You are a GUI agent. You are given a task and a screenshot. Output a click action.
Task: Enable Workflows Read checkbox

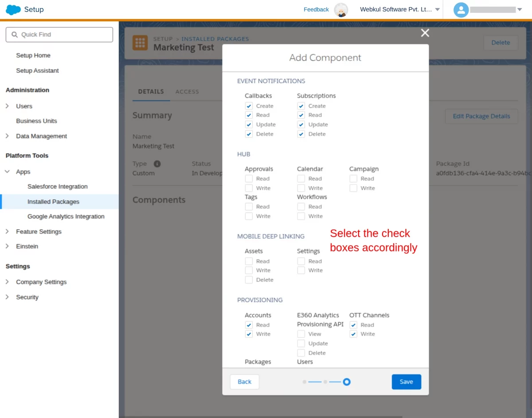pos(301,207)
